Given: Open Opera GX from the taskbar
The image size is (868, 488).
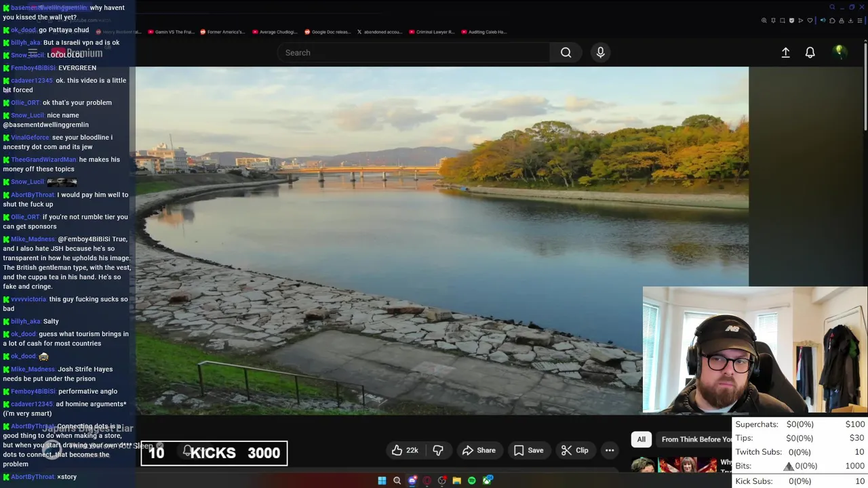Looking at the screenshot, I should click(427, 481).
